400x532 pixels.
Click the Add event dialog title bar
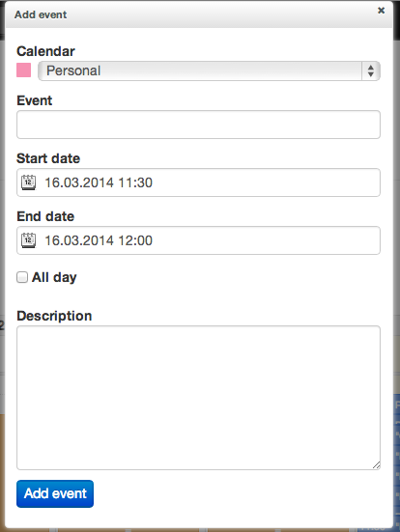point(199,14)
